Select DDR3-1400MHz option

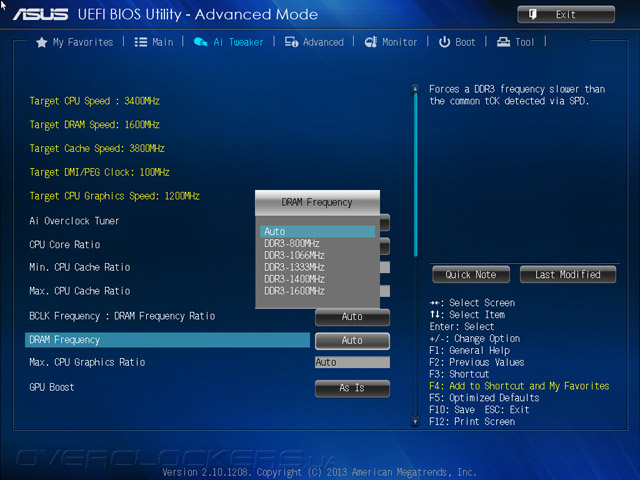coord(317,279)
